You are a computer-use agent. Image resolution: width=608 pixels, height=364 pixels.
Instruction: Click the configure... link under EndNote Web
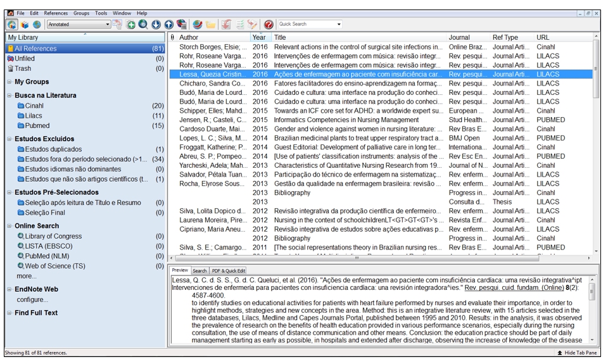point(32,300)
